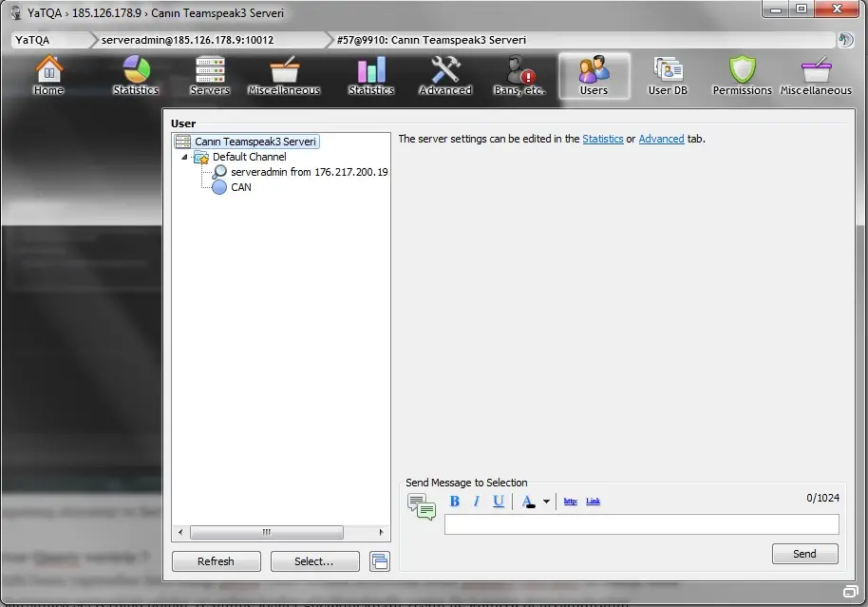Open the Permissions shield icon
This screenshot has width=868, height=607.
point(743,76)
